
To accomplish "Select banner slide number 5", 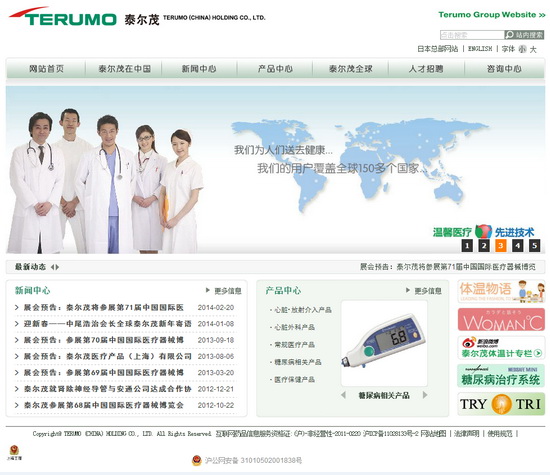I will coord(534,246).
